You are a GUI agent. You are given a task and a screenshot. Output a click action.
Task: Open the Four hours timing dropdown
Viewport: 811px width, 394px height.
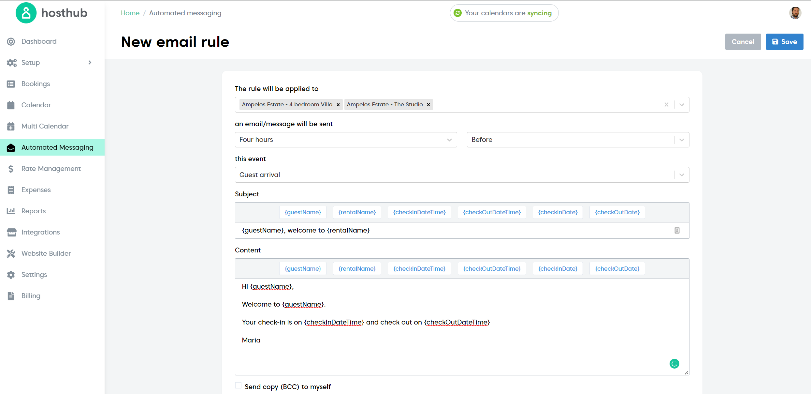point(346,140)
